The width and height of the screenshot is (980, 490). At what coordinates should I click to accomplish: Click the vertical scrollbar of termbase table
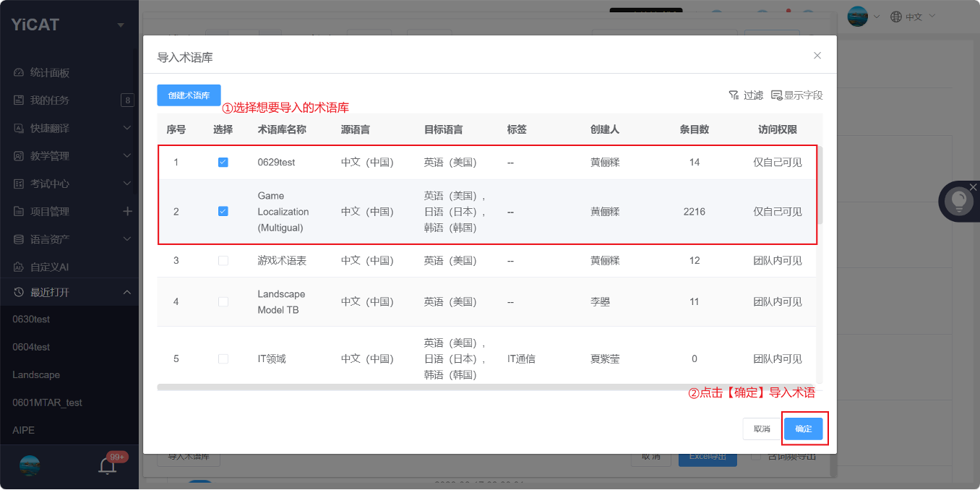pos(820,184)
